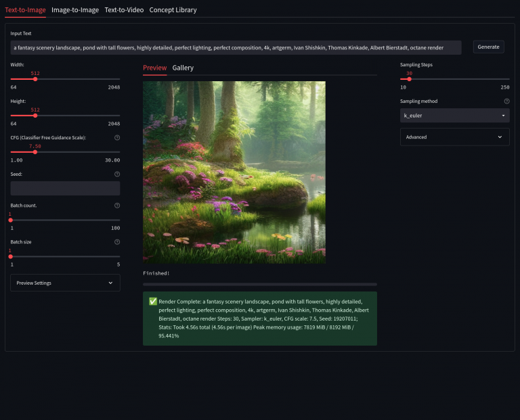Image resolution: width=520 pixels, height=420 pixels.
Task: Expand the Advanced options panel
Action: (454, 137)
